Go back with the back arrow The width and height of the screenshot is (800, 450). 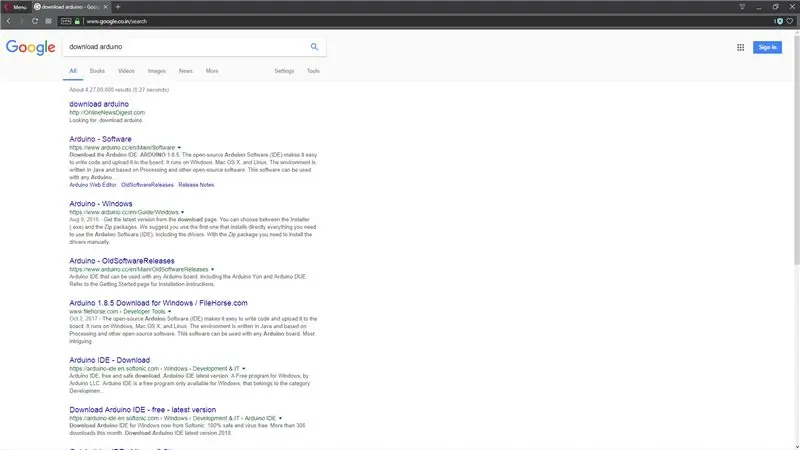(x=9, y=21)
